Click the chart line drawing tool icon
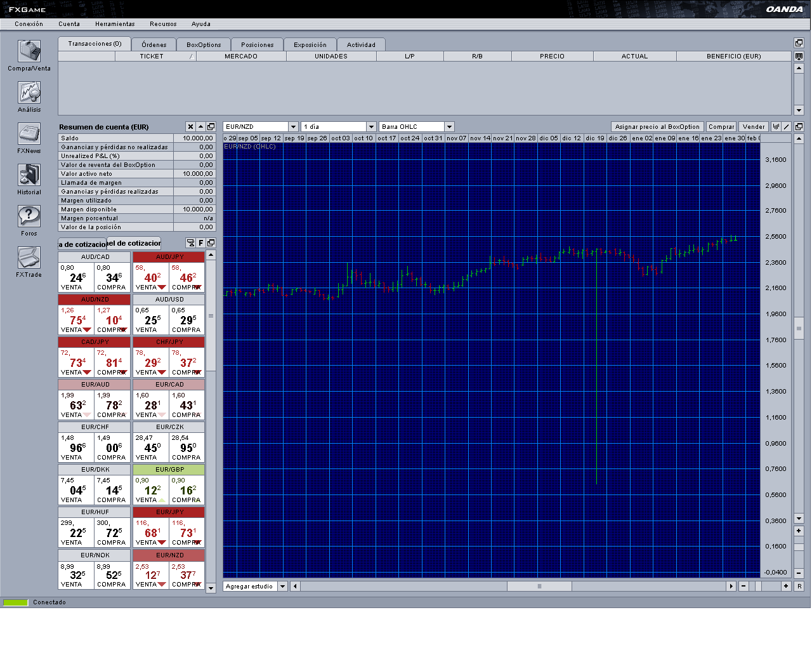The height and width of the screenshot is (650, 812). (787, 127)
